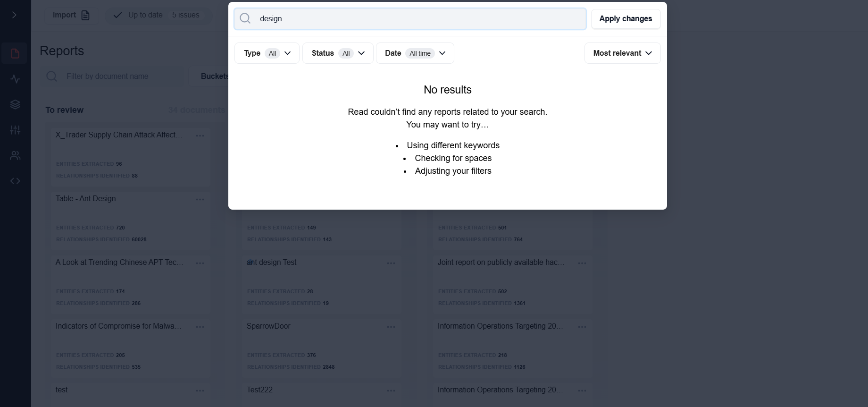The image size is (868, 407).
Task: Open the sliders settings icon in sidebar
Action: click(15, 130)
